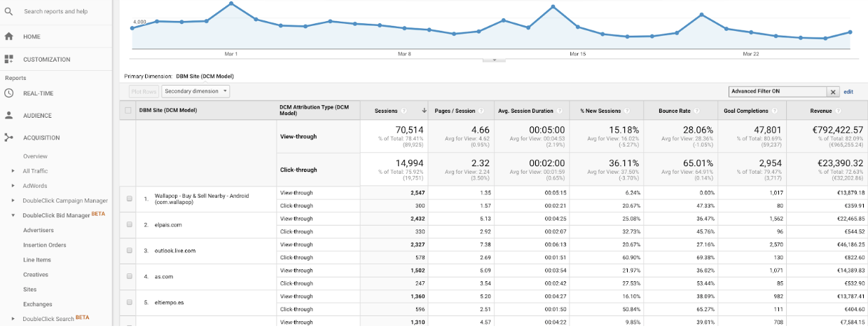This screenshot has height=333, width=868.
Task: Check the box for the Wallapop row
Action: [129, 199]
